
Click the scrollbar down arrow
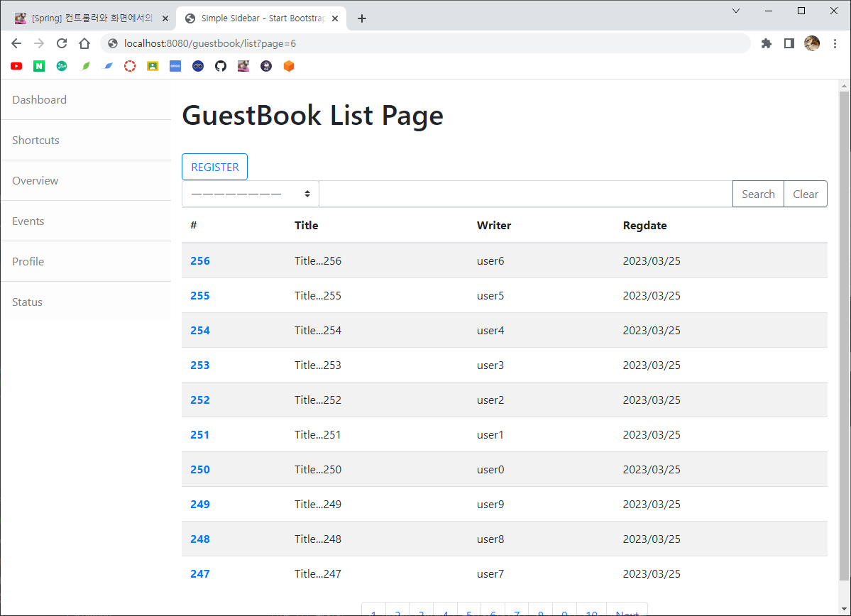[x=844, y=609]
